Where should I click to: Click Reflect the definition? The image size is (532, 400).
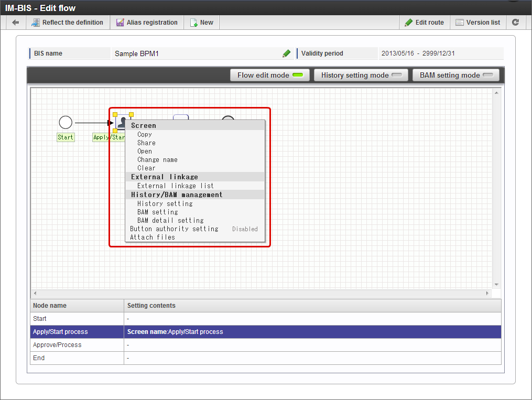pyautogui.click(x=67, y=23)
